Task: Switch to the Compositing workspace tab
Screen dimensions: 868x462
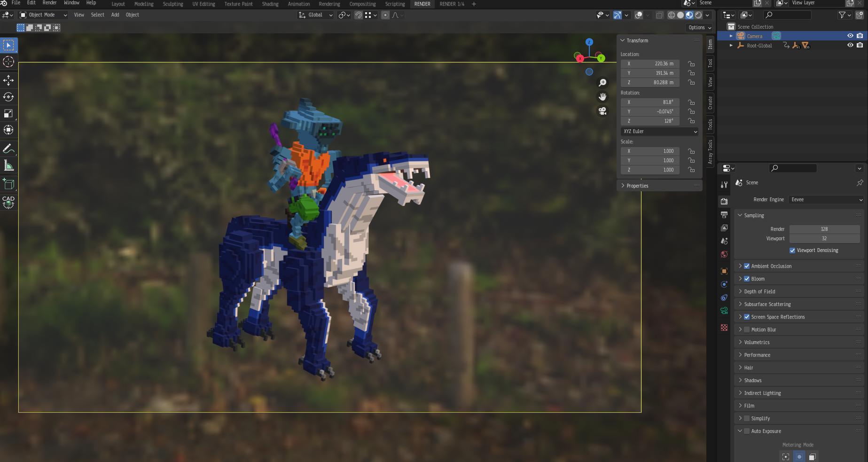Action: point(362,4)
